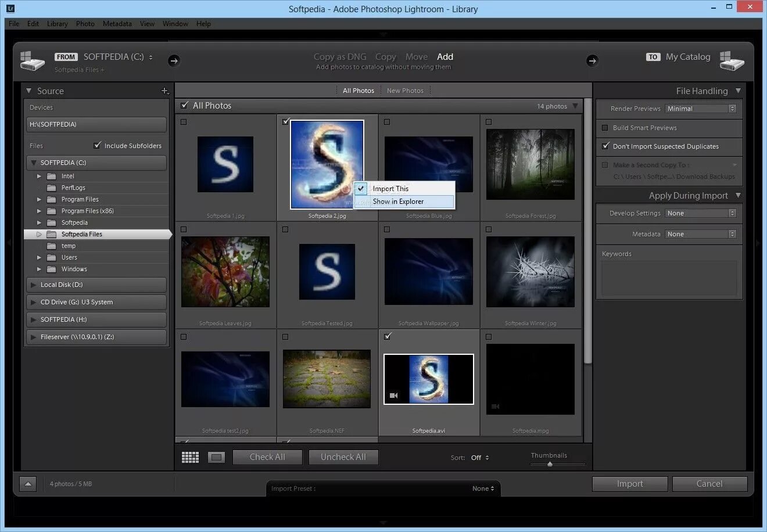This screenshot has width=767, height=532.
Task: Expand the Local Disk (D:) volume
Action: pos(33,285)
